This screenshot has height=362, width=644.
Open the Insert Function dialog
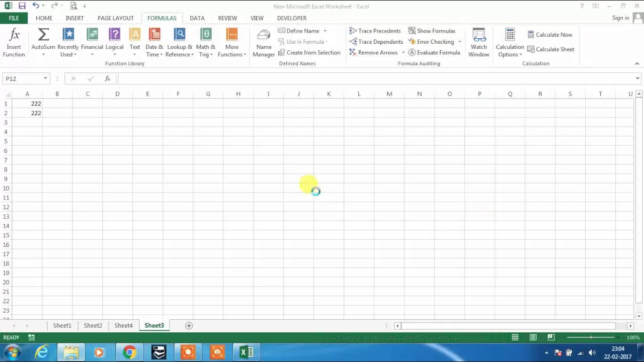coord(14,43)
